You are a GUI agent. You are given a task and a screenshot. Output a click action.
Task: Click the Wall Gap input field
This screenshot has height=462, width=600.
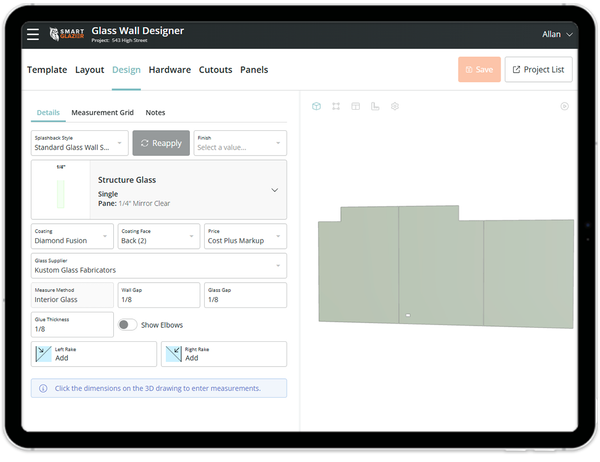(159, 295)
